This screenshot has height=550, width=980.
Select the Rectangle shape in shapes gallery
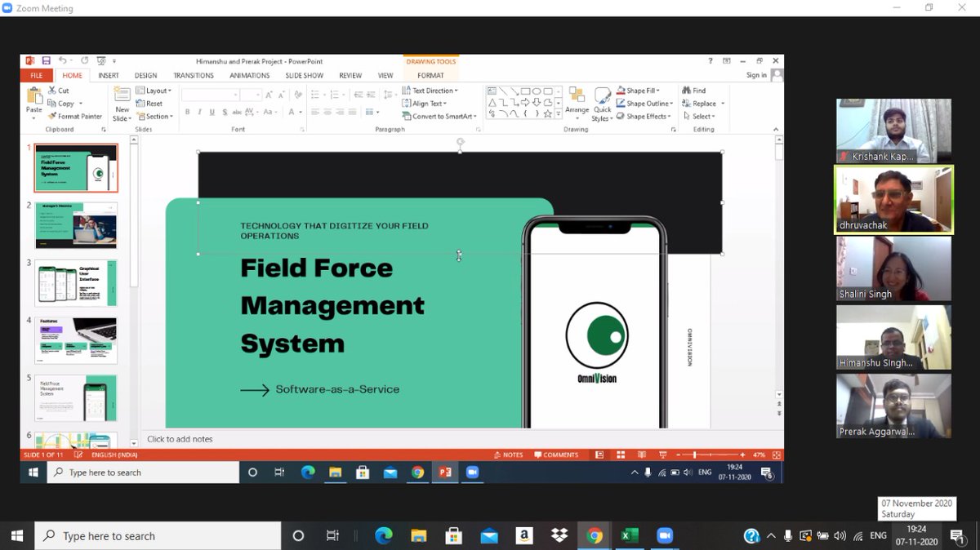click(526, 91)
